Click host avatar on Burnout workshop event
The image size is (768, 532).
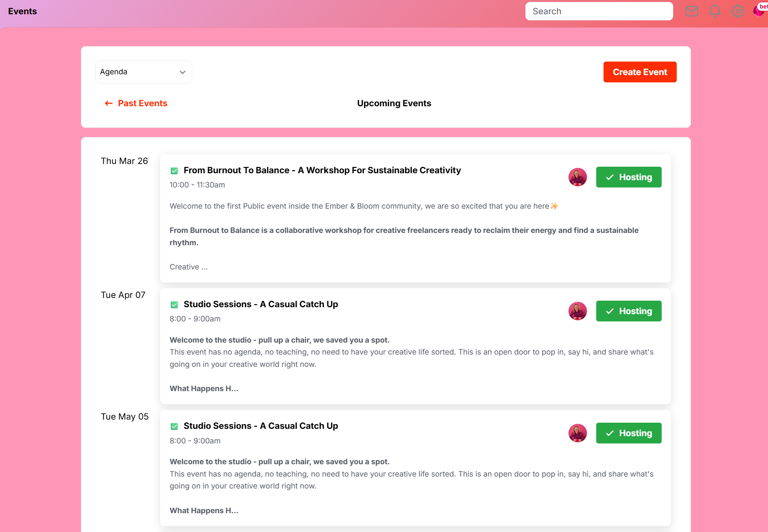(x=577, y=177)
